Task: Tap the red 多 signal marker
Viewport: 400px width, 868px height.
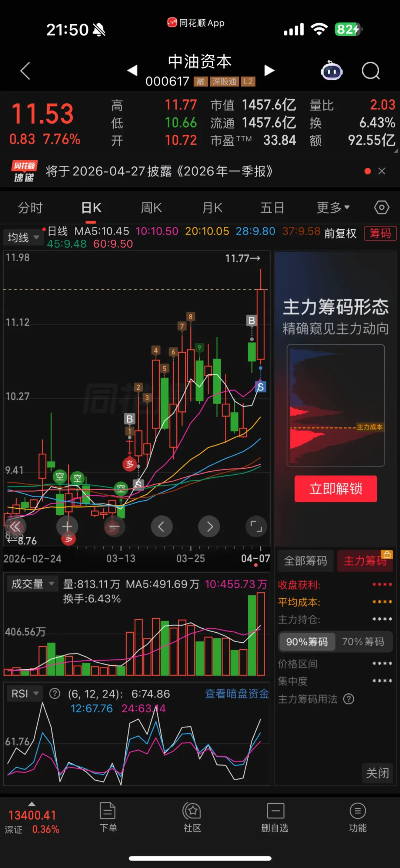Action: [130, 464]
